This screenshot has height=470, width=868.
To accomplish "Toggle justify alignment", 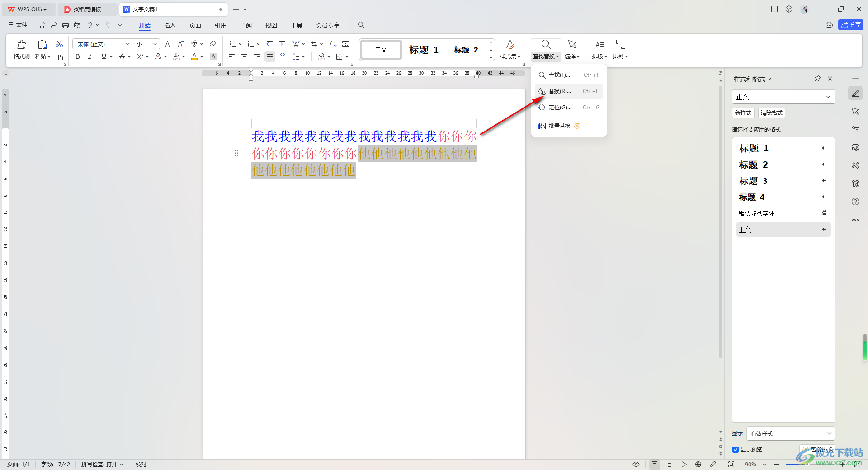I will point(269,56).
